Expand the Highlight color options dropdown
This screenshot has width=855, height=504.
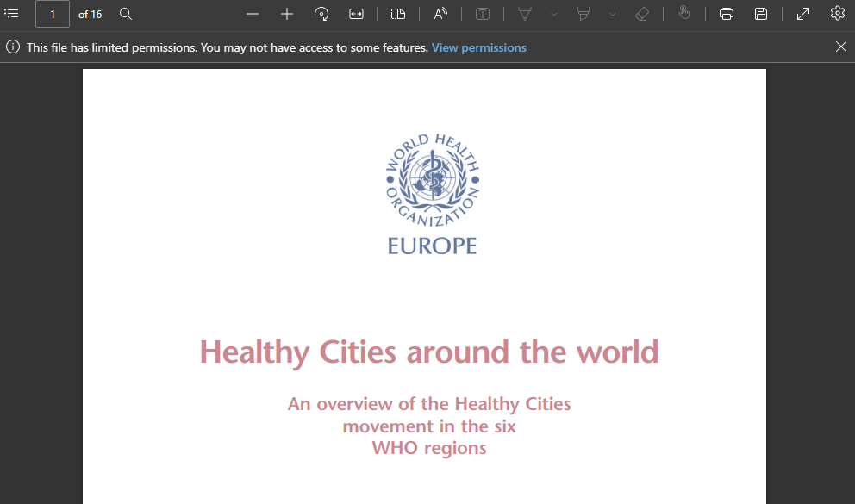pos(613,14)
